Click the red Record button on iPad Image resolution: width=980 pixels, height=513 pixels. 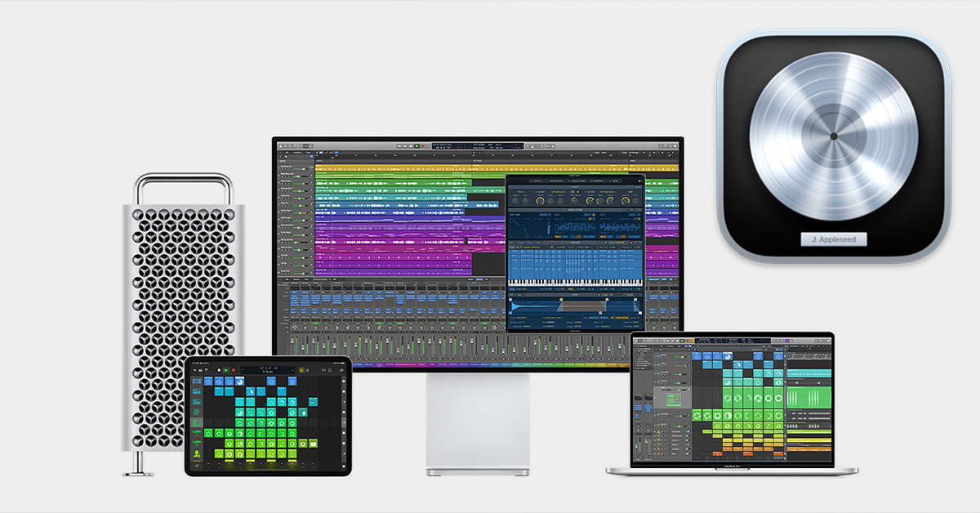point(234,370)
